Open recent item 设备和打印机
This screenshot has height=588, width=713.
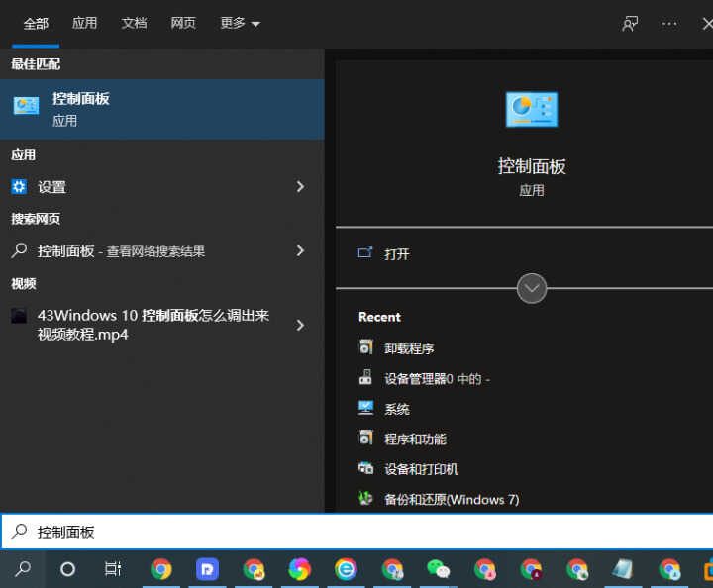click(421, 469)
